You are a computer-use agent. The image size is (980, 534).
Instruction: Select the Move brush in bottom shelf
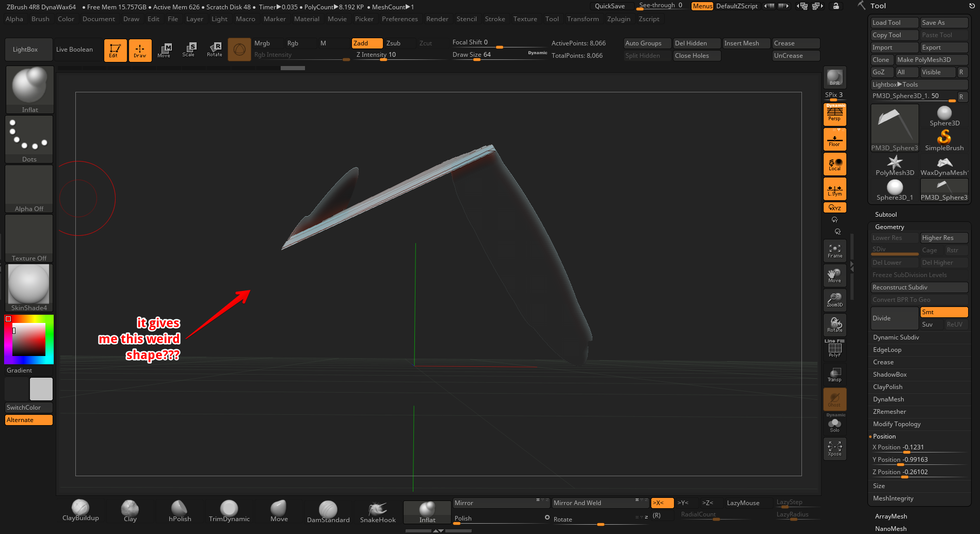coord(279,511)
